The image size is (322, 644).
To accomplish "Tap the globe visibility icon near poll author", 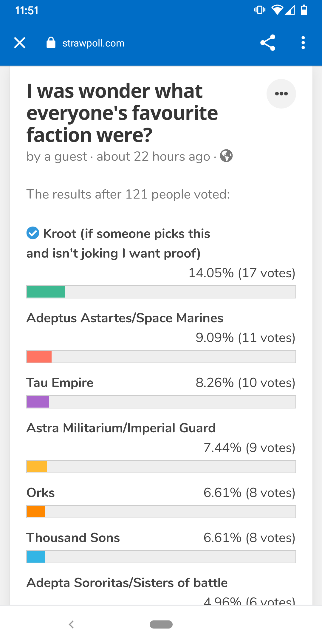I will coord(227,156).
